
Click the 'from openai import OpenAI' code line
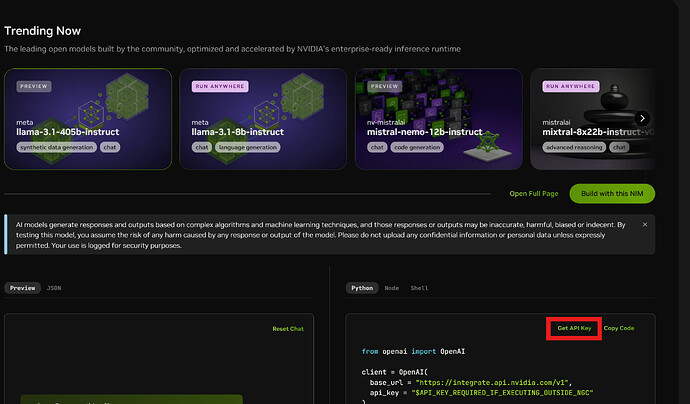pyautogui.click(x=413, y=351)
